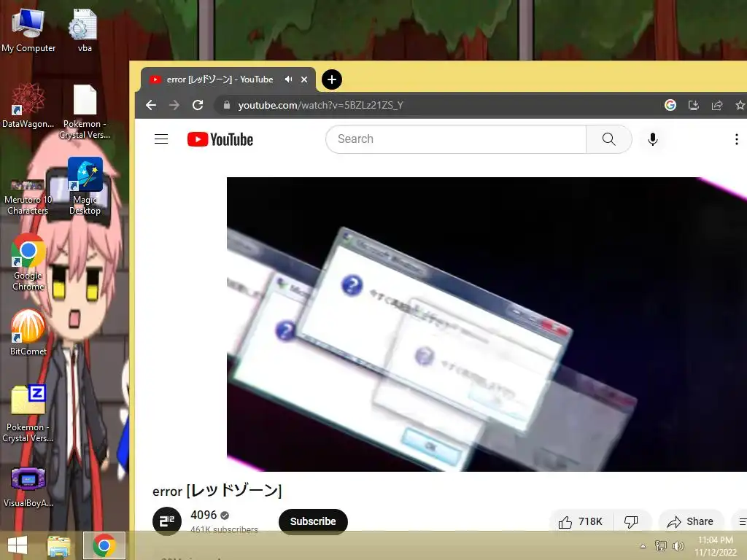
Task: Open Pokemon Crystal zip folder icon
Action: pyautogui.click(x=28, y=413)
